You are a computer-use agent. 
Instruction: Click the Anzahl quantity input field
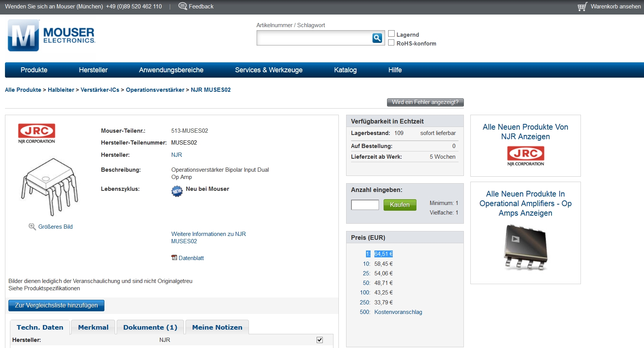click(x=365, y=205)
